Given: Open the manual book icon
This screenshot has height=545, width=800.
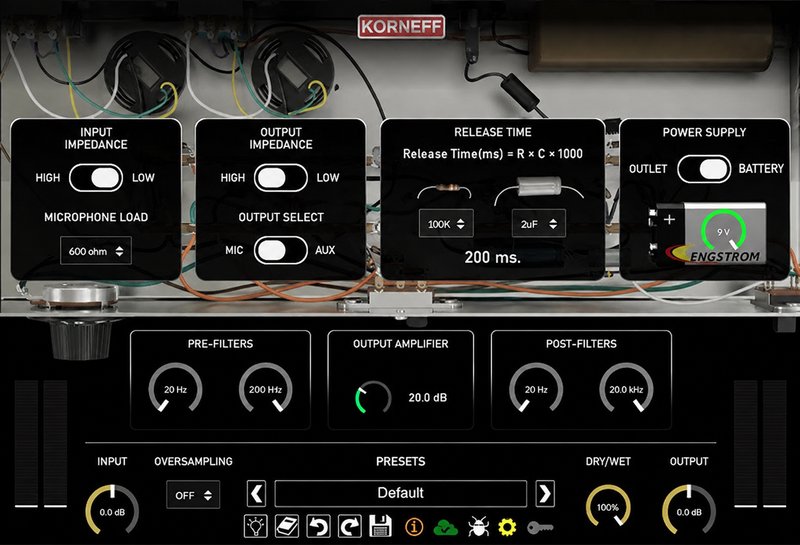Looking at the screenshot, I should coord(287,526).
